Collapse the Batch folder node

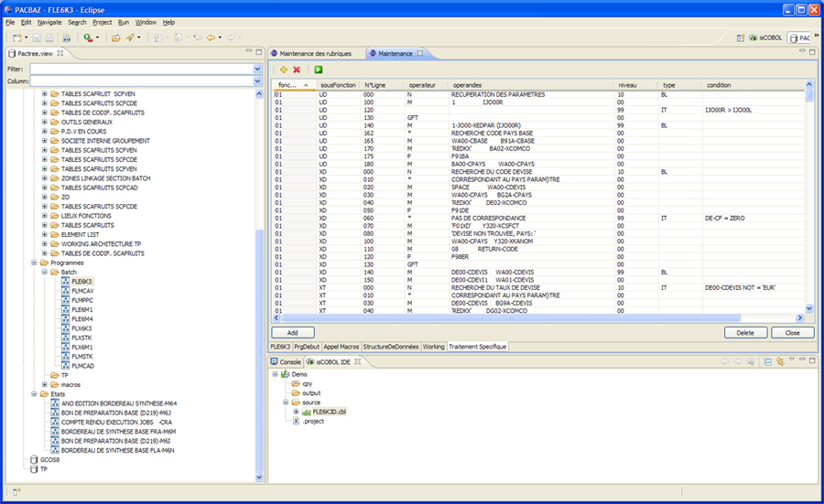point(45,272)
